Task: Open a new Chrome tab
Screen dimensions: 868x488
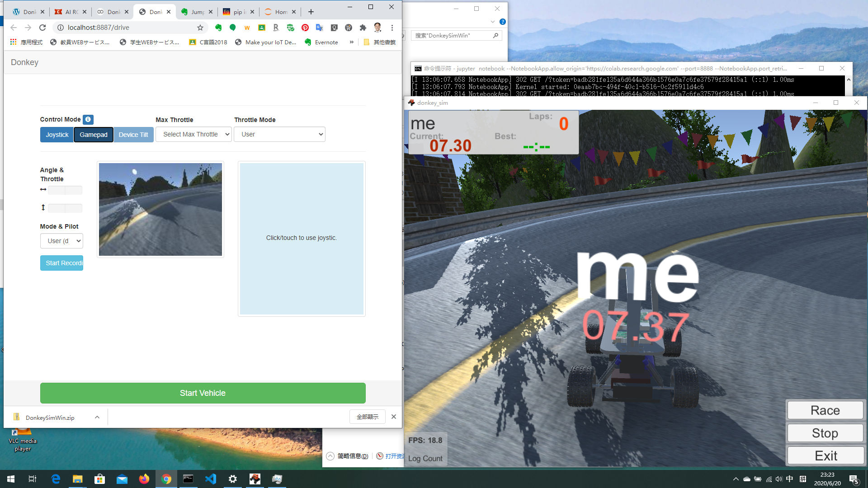Action: (311, 12)
